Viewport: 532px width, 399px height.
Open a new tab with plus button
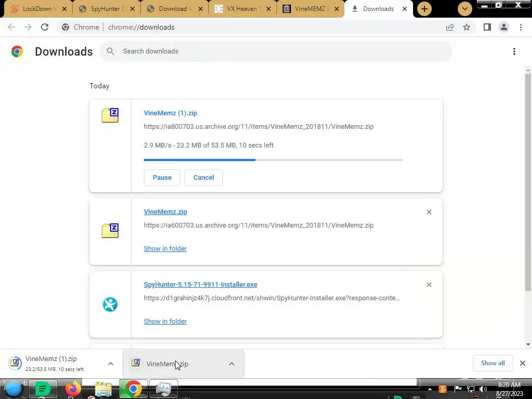click(424, 9)
